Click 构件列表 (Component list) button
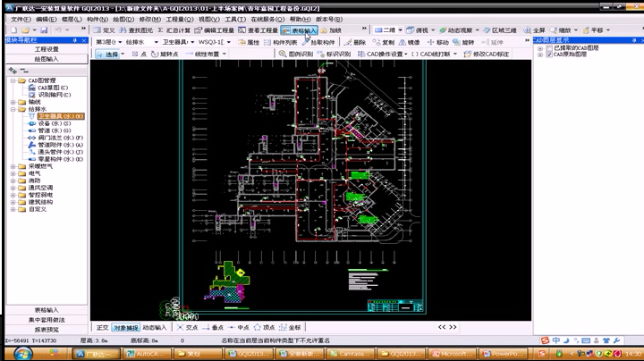The height and width of the screenshot is (361, 644). click(x=280, y=42)
